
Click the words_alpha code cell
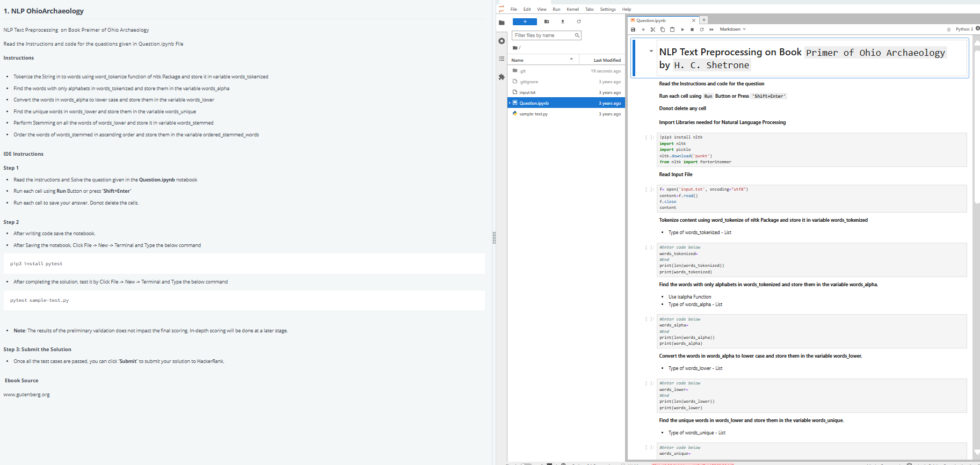[x=812, y=331]
